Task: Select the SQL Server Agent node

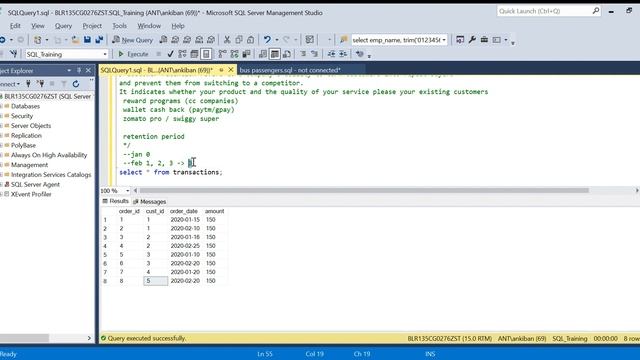Action: 35,184
